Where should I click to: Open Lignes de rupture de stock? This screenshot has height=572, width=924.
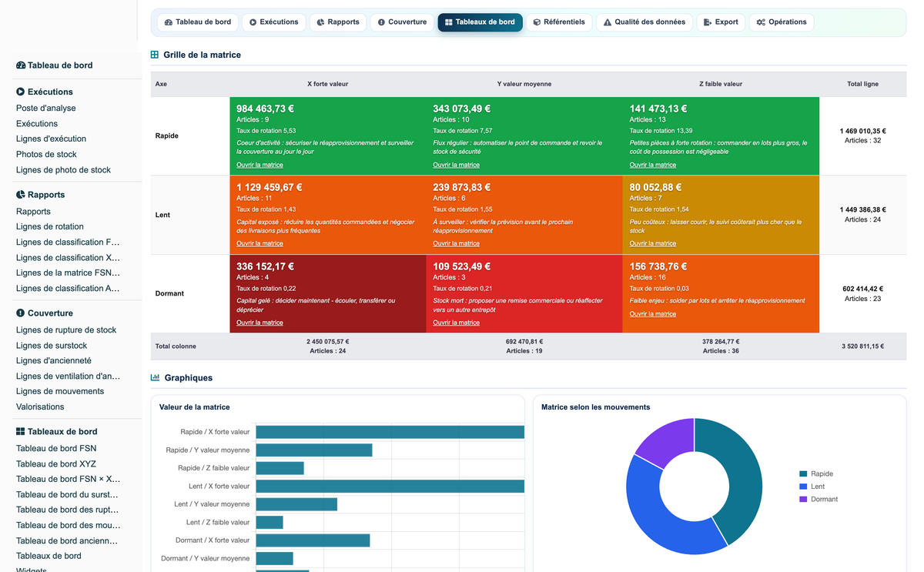(66, 330)
